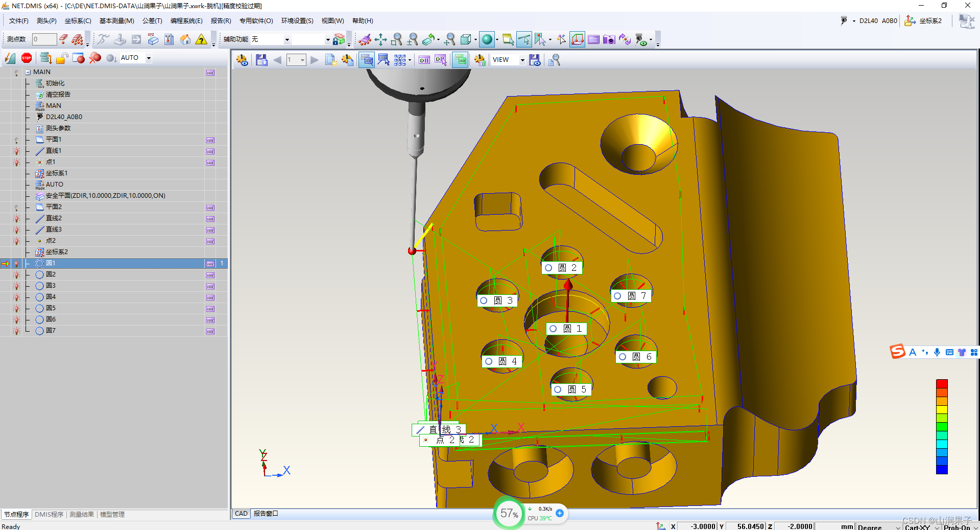Open the 辅助功能 dropdown showing 无
Viewport: 980px width, 530px height.
click(287, 39)
